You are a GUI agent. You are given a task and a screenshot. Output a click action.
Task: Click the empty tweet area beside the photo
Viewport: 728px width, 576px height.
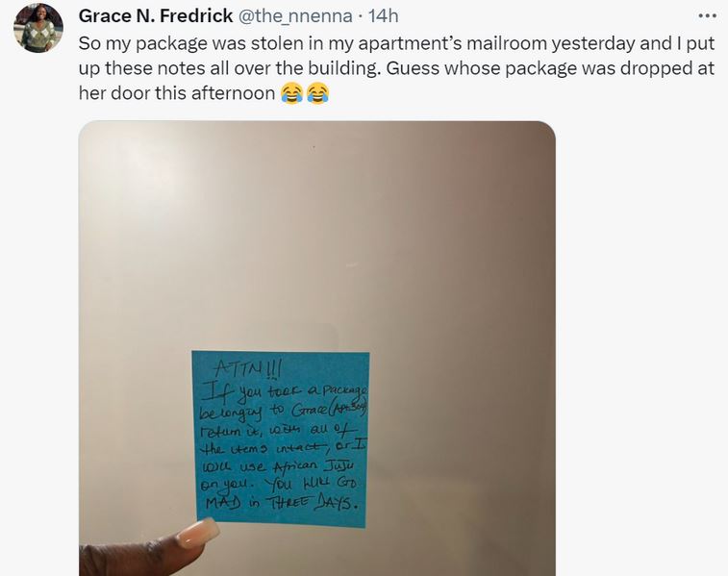pyautogui.click(x=640, y=348)
